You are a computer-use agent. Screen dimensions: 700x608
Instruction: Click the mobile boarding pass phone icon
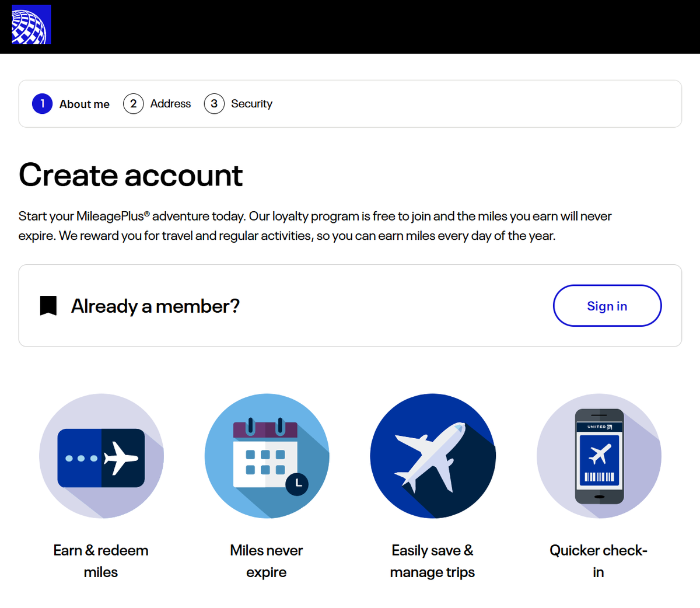(x=598, y=456)
